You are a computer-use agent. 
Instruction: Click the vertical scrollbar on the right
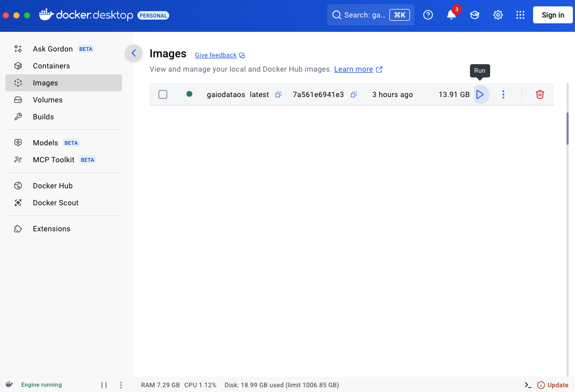click(567, 128)
